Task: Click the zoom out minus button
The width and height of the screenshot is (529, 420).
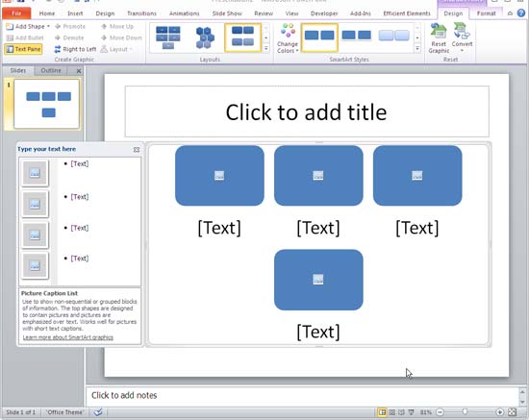Action: (x=440, y=412)
